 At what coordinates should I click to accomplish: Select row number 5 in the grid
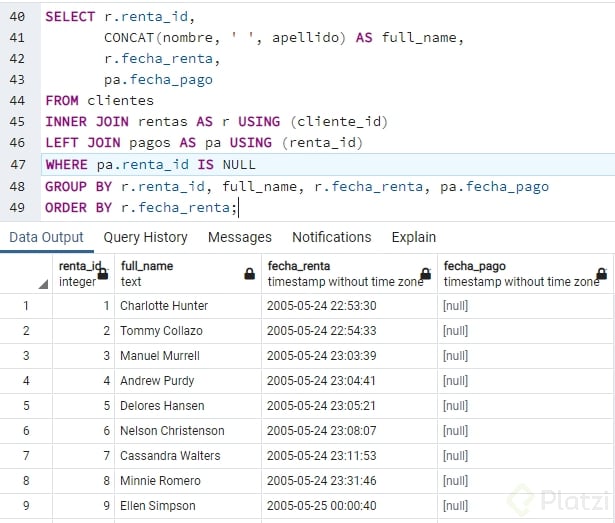pos(26,406)
